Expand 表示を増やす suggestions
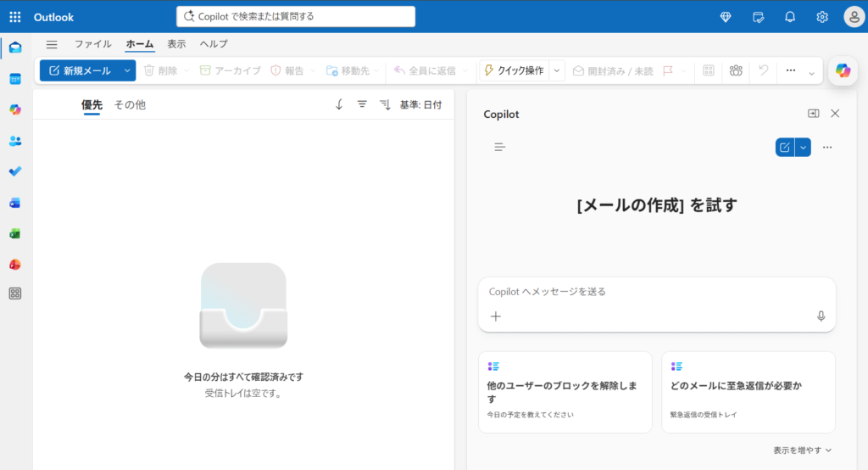The height and width of the screenshot is (470, 868). point(802,450)
